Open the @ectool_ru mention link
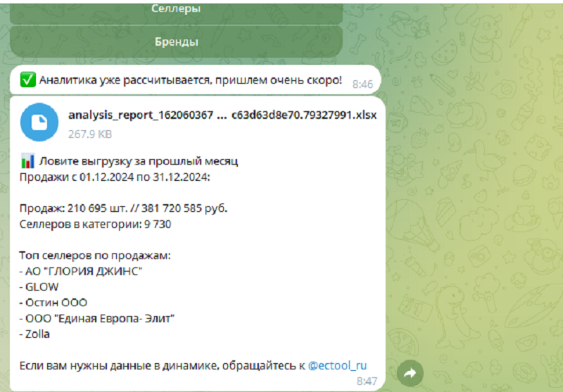 (x=337, y=365)
